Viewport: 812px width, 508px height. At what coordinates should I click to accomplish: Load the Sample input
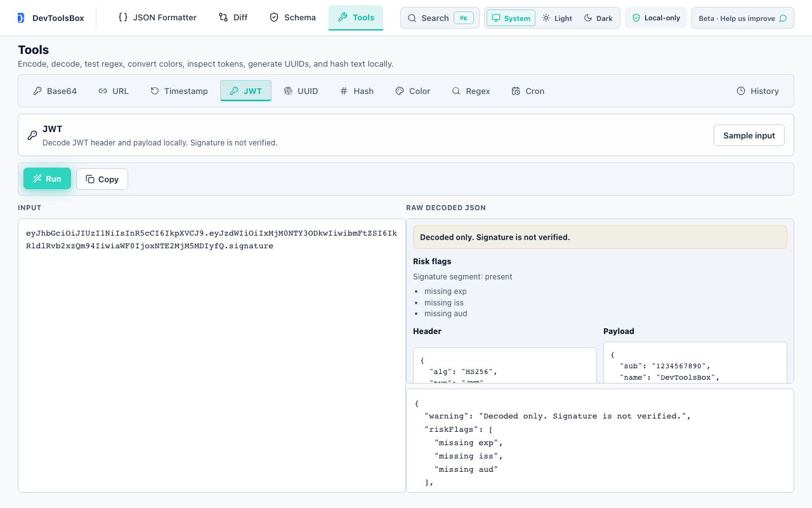(749, 135)
